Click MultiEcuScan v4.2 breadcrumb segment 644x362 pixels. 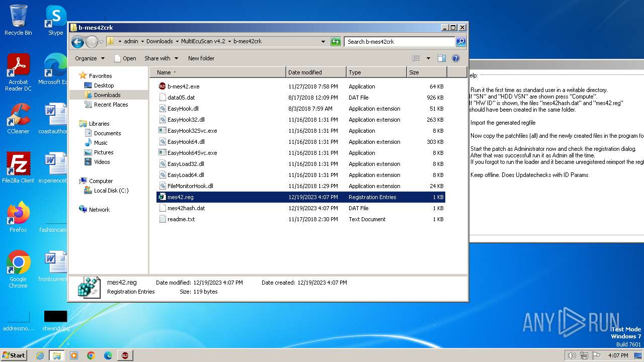point(203,42)
